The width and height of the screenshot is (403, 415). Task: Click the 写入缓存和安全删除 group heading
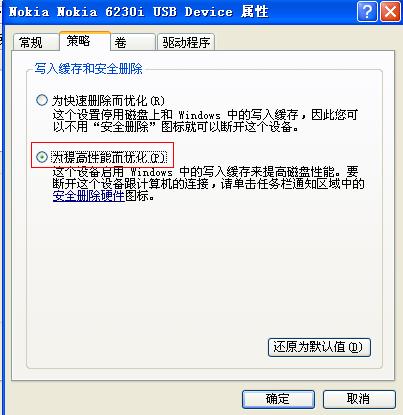[x=88, y=69]
